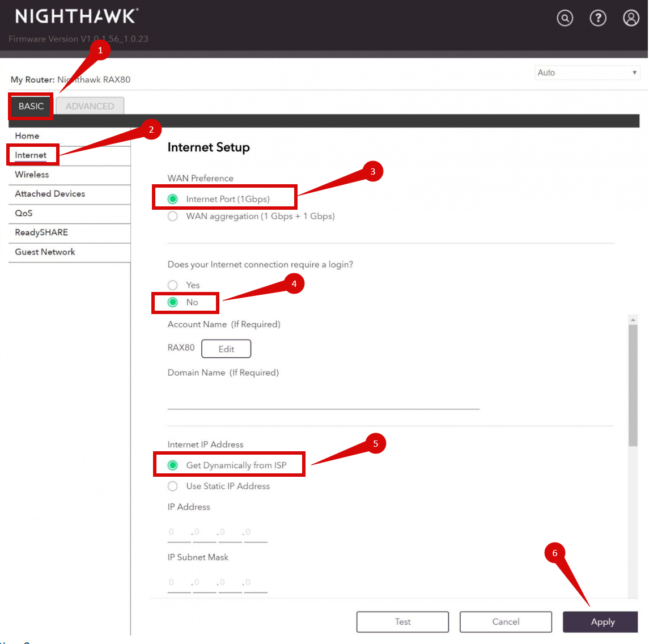Click the RAX80 account name text

(181, 348)
